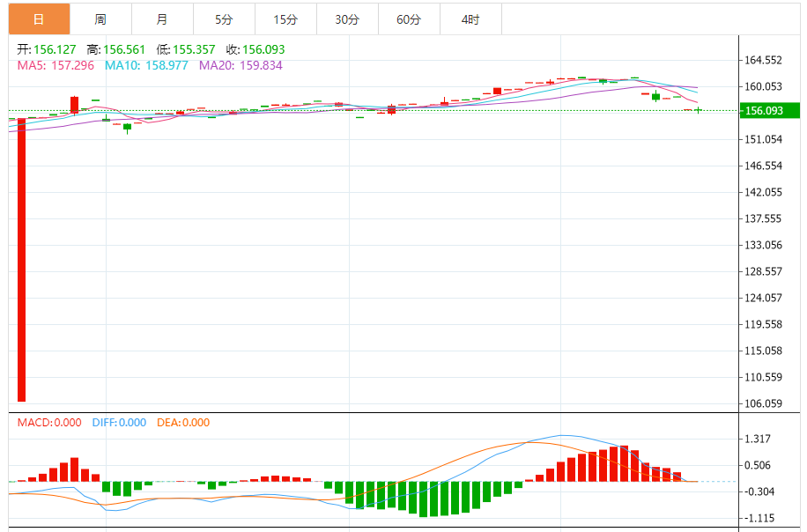Switch to the 5分 interval tab
The height and width of the screenshot is (532, 807).
[x=224, y=19]
